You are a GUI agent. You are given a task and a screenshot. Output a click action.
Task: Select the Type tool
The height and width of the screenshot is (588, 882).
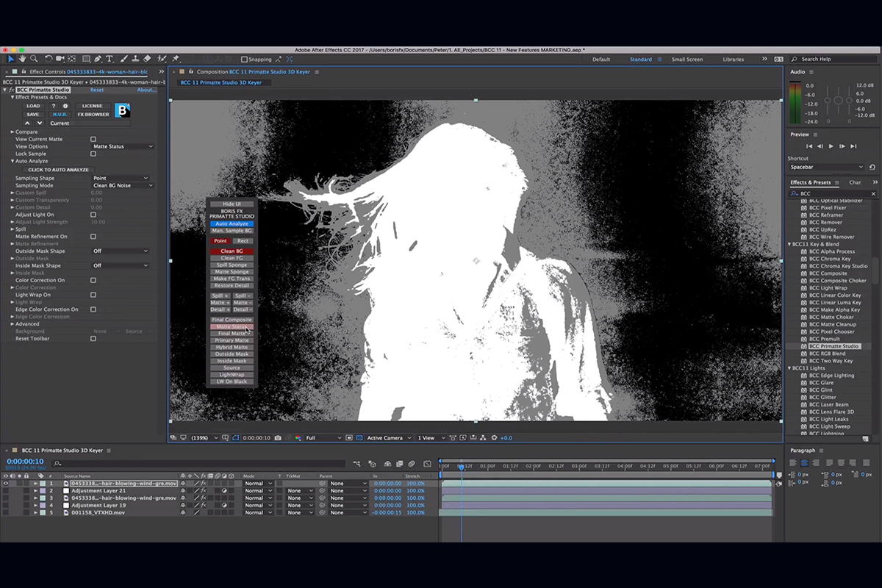(x=110, y=59)
